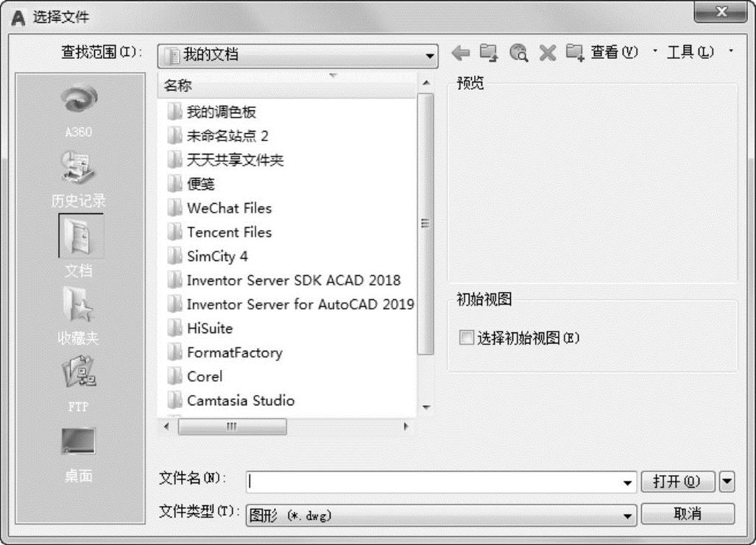Click the 打开 open button
This screenshot has width=756, height=545.
(x=676, y=482)
